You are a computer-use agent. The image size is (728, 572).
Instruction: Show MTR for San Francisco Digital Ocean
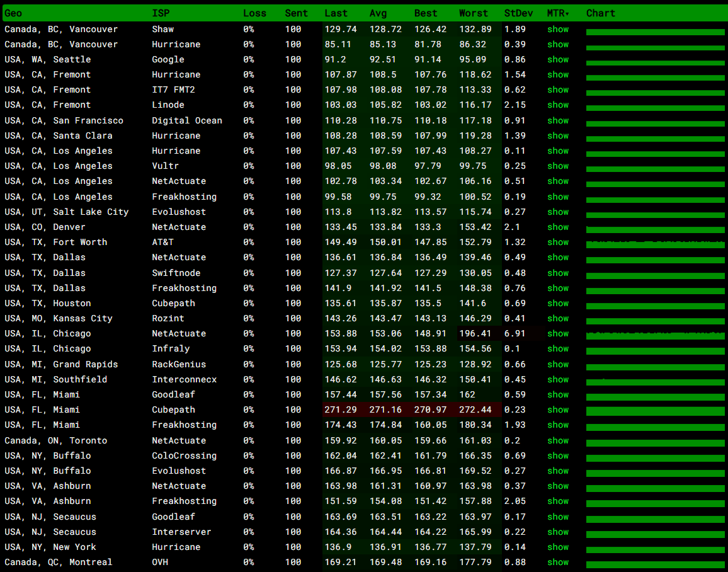(x=557, y=121)
